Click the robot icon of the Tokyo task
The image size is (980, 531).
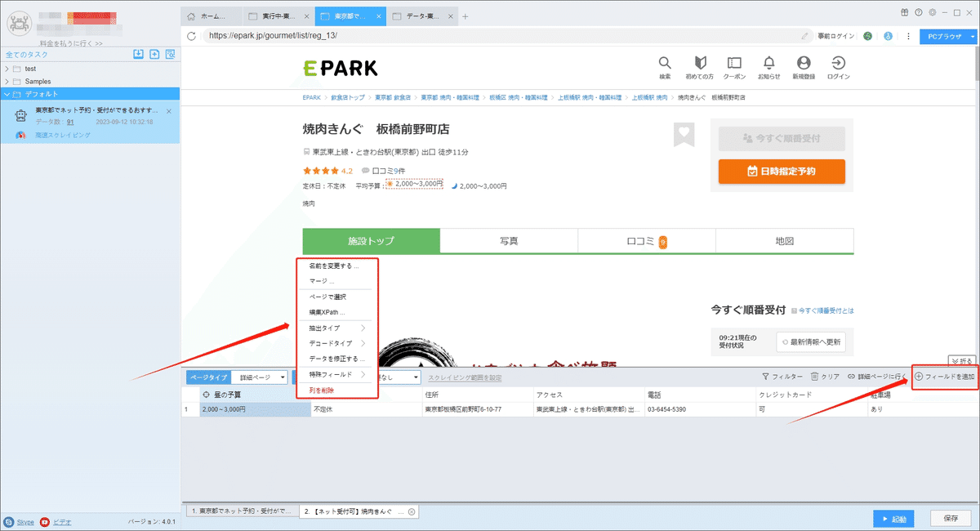[22, 115]
